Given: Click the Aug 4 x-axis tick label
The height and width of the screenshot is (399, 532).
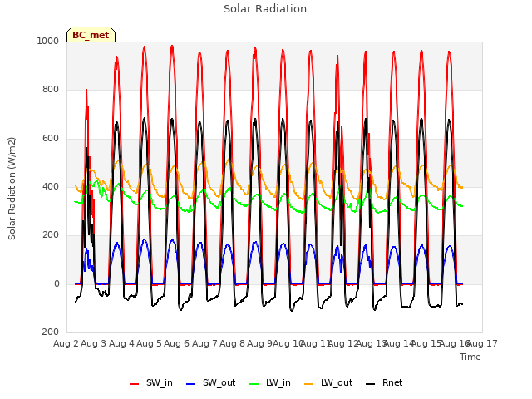Looking at the screenshot, I should pos(121,343).
